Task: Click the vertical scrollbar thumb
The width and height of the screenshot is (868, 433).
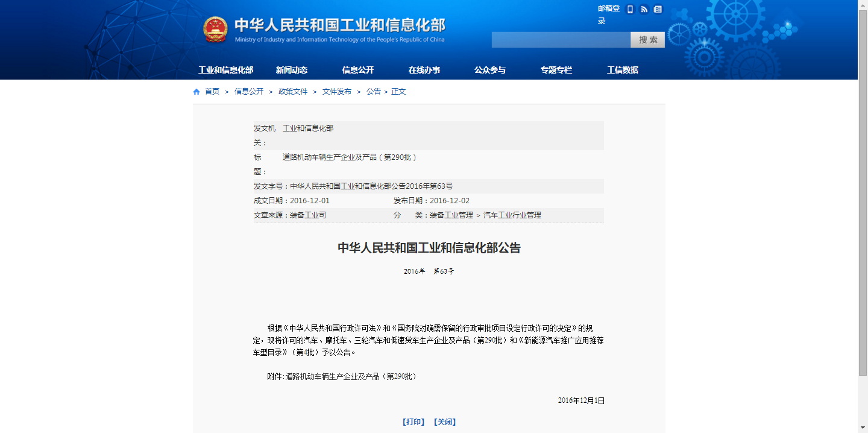Action: pyautogui.click(x=863, y=193)
